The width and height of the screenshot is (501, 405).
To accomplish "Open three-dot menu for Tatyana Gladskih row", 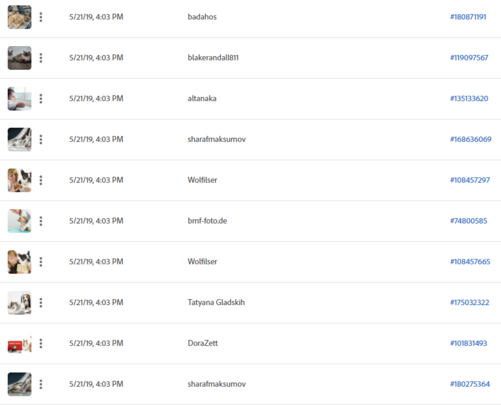I will [x=41, y=303].
